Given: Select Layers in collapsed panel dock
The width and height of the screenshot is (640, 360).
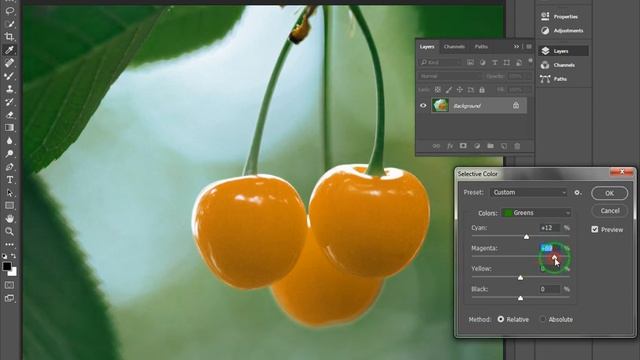Looking at the screenshot, I should (x=563, y=51).
